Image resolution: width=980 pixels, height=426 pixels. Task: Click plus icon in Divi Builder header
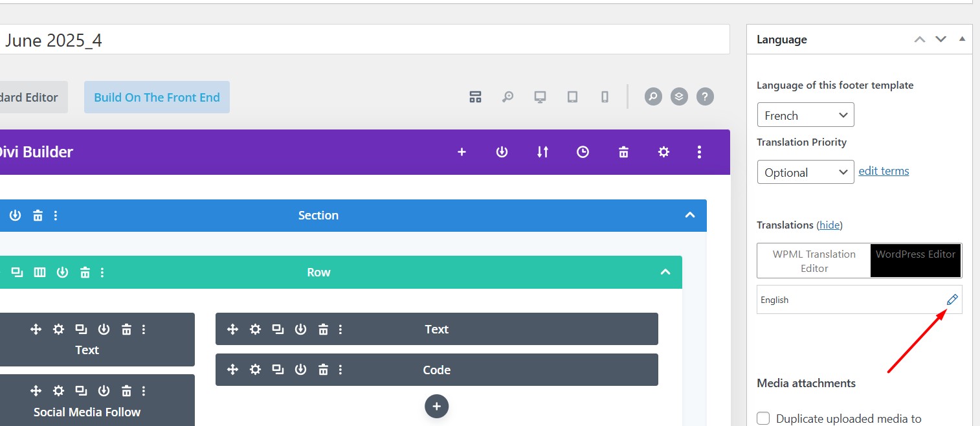462,151
